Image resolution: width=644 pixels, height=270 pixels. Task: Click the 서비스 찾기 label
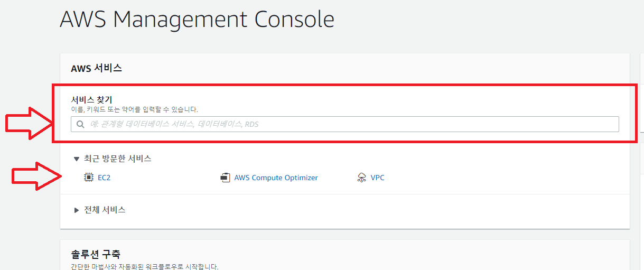point(92,99)
